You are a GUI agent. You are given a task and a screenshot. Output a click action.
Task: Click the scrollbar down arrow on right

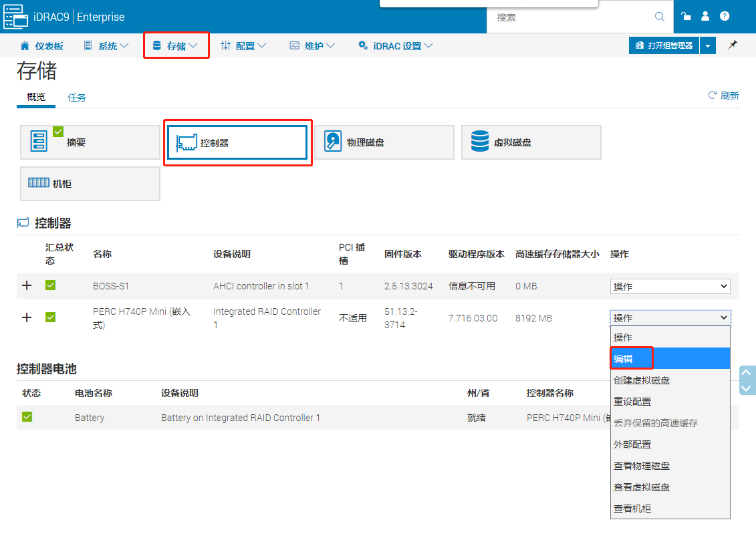[747, 390]
